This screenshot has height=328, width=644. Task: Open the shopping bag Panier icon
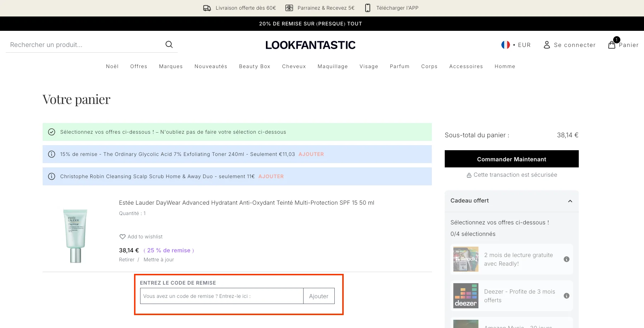pyautogui.click(x=612, y=44)
